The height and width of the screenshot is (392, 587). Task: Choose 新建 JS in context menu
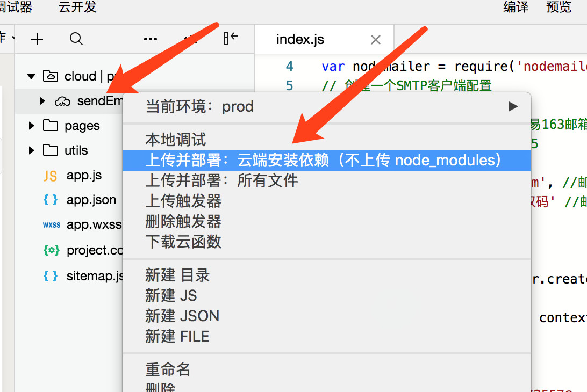[326, 295]
